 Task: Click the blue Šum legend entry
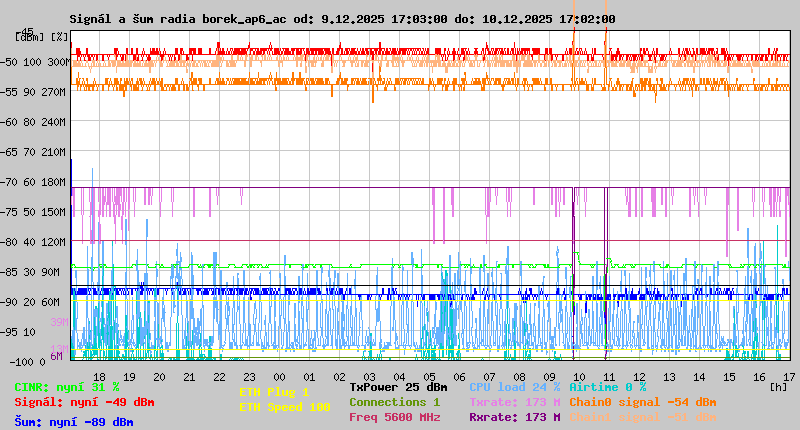73,422
